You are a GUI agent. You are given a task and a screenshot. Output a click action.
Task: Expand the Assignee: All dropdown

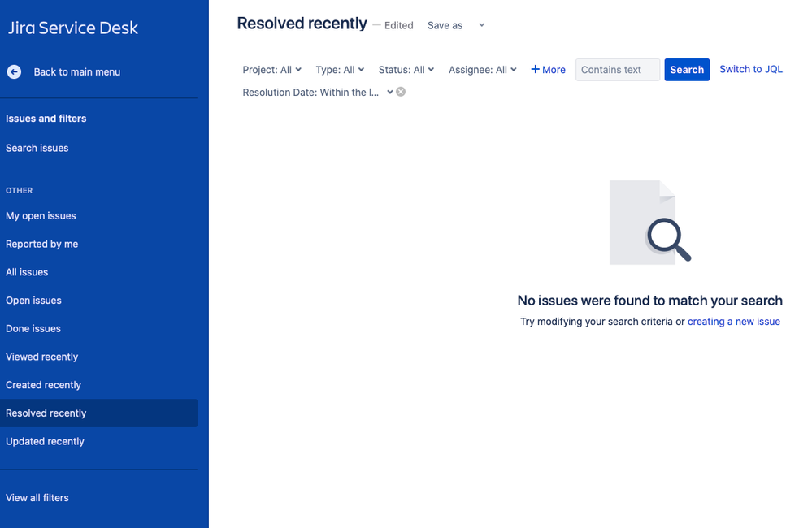tap(483, 70)
